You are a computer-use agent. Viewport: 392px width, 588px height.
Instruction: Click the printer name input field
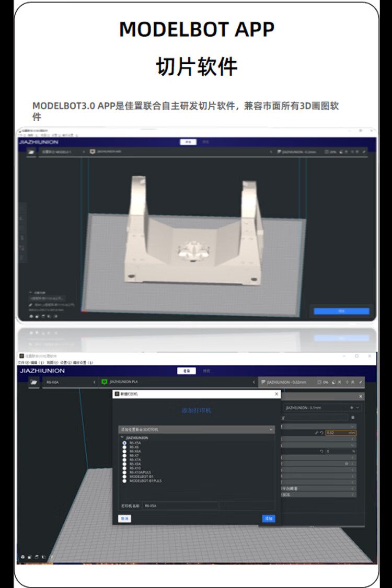coord(180,506)
